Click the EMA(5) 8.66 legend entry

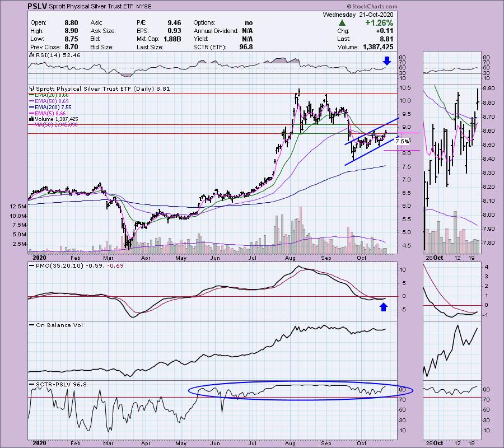[50, 113]
